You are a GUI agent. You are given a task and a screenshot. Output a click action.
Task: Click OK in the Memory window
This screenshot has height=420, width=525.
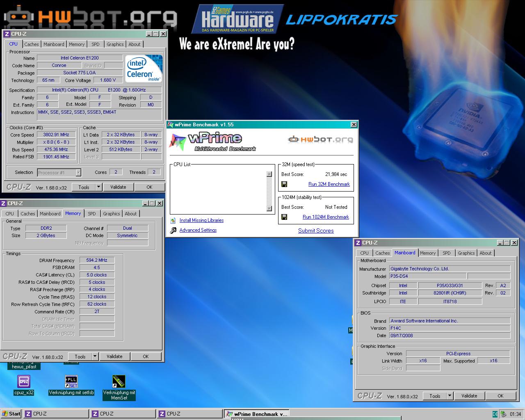[146, 356]
